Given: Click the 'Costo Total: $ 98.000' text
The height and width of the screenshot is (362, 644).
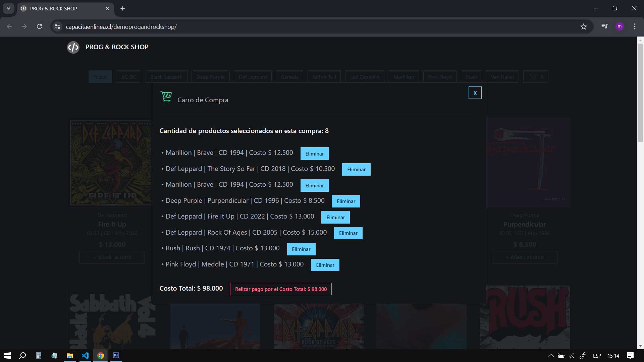Looking at the screenshot, I should 191,289.
